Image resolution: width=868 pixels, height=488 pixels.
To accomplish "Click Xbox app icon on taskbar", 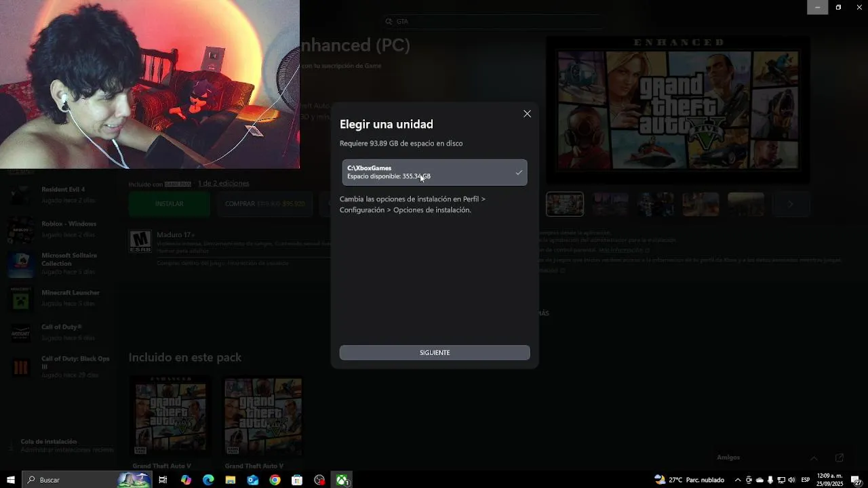I will pos(342,480).
